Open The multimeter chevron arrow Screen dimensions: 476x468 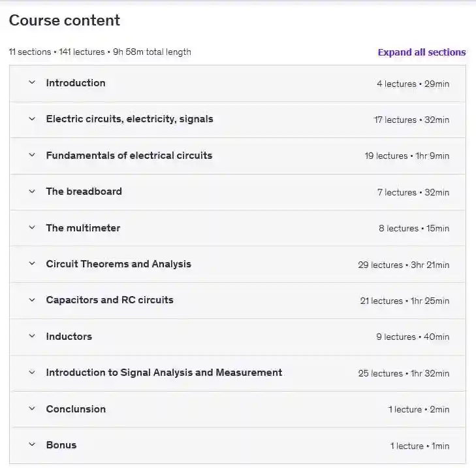click(31, 228)
